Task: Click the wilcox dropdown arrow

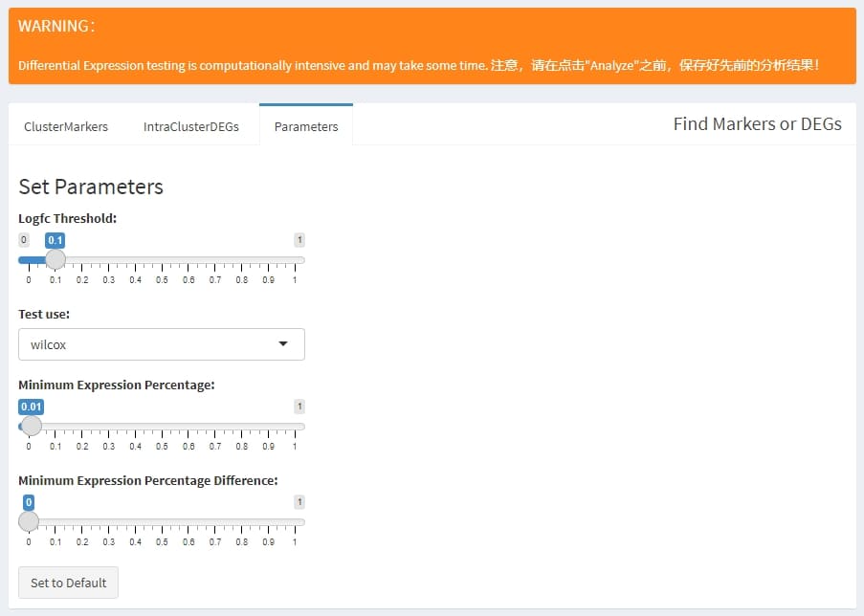Action: coord(283,344)
